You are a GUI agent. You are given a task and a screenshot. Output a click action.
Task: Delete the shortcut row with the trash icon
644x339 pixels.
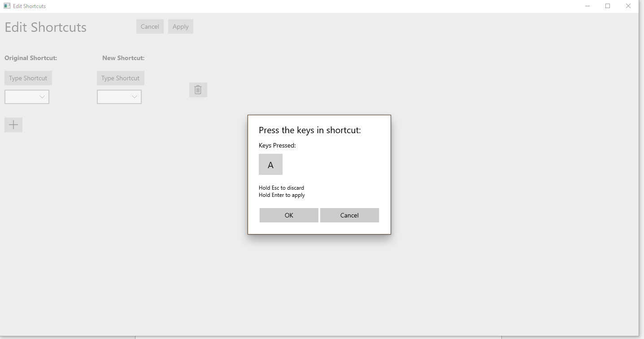click(x=198, y=90)
